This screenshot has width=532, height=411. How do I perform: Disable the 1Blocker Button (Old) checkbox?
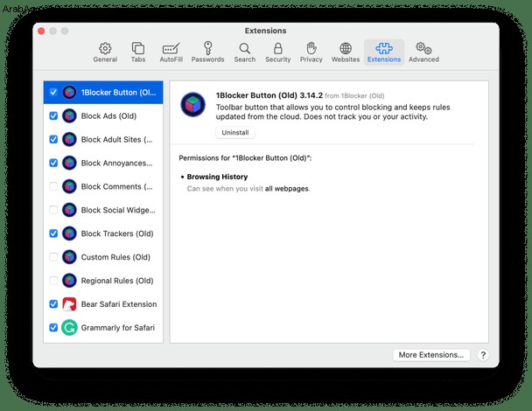tap(53, 92)
